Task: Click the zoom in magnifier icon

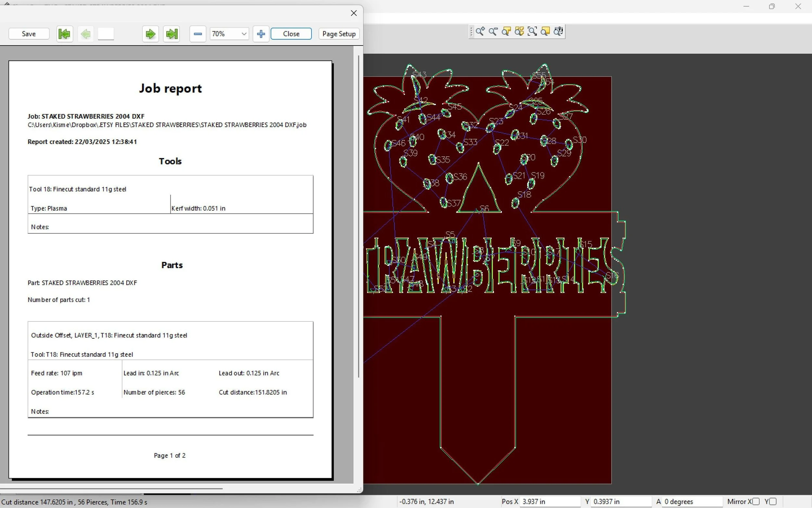Action: [480, 32]
